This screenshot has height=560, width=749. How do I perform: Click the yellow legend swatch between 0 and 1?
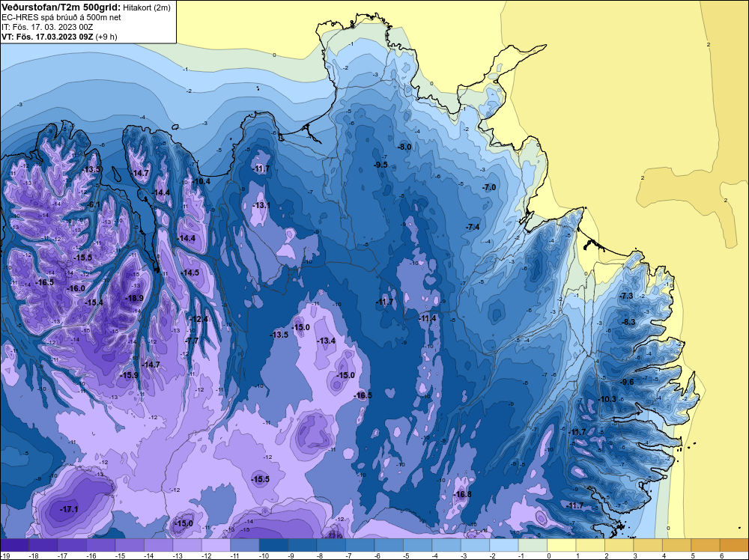(x=562, y=545)
